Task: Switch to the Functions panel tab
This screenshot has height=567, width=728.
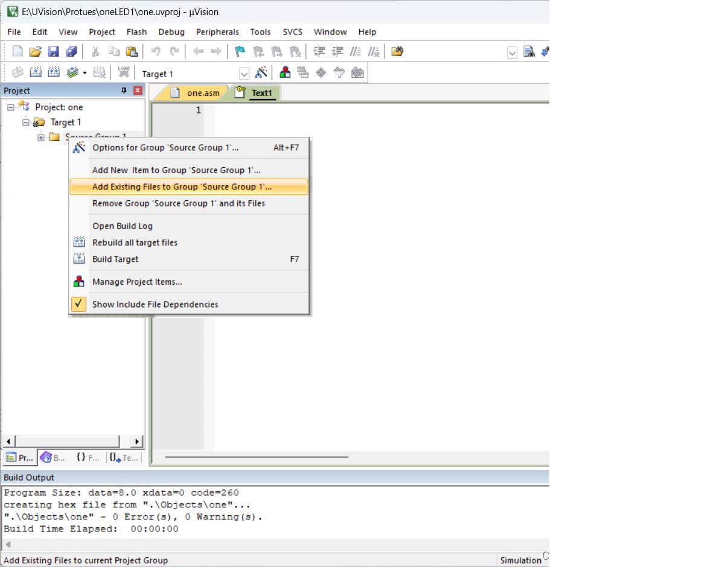Action: [x=88, y=458]
